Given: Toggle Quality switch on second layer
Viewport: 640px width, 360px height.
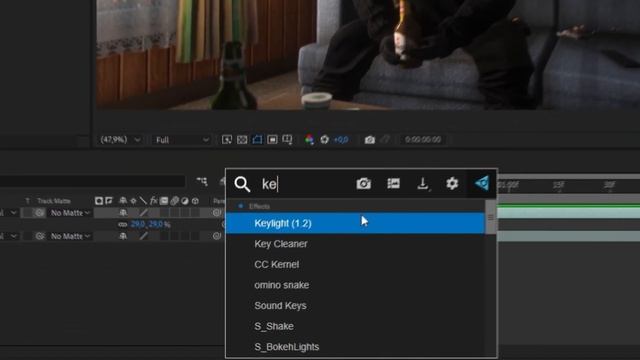Looking at the screenshot, I should (x=143, y=236).
